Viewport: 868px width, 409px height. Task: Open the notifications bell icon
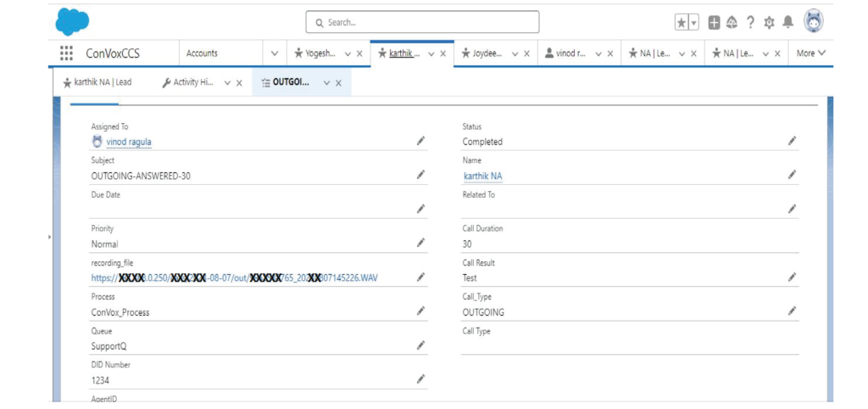click(x=788, y=22)
